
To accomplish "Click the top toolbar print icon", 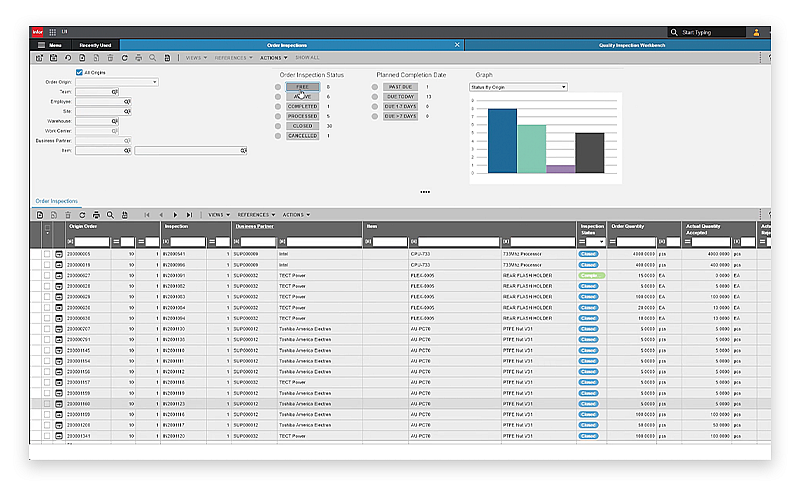I will click(x=137, y=57).
